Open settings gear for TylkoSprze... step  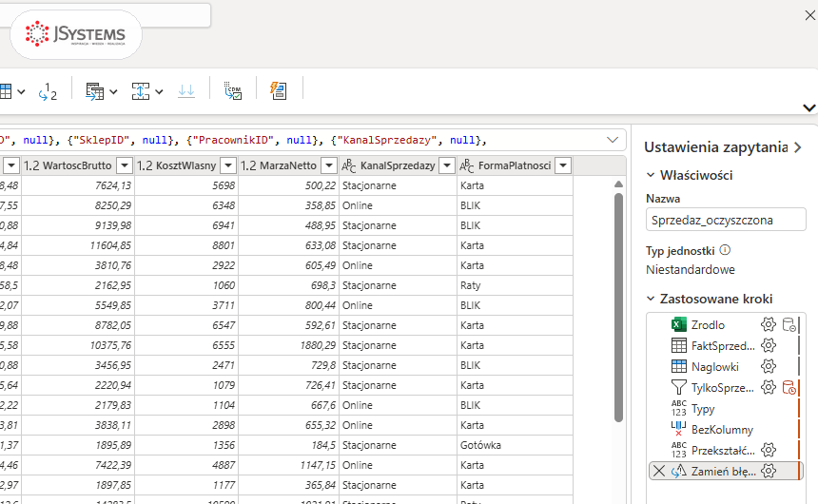[768, 387]
